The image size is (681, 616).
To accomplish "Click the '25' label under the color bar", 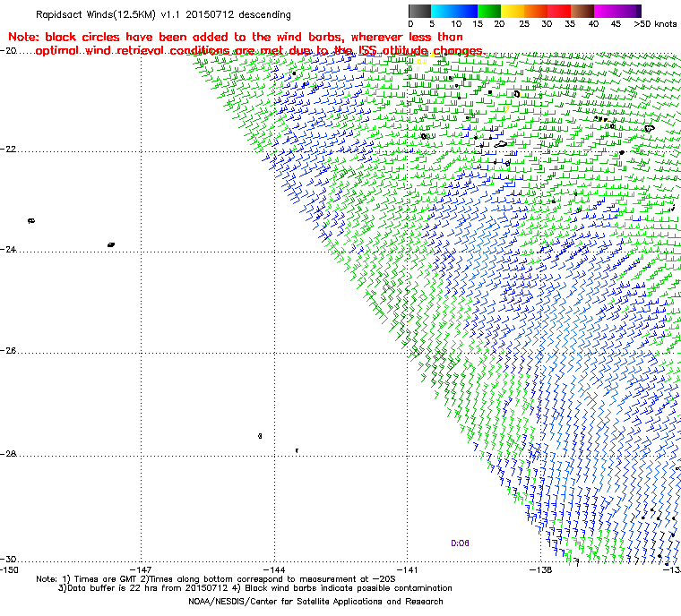I will point(524,24).
